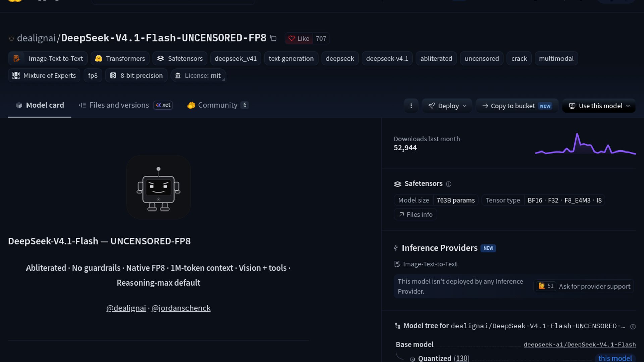Open the dealignai organization link in title
Image resolution: width=644 pixels, height=362 pixels.
click(36, 38)
